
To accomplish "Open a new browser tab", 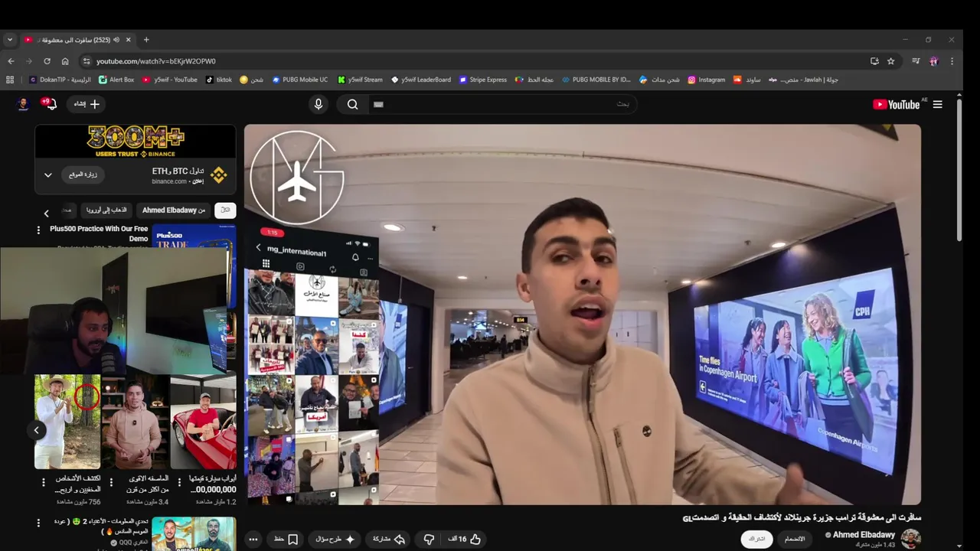I will [146, 40].
